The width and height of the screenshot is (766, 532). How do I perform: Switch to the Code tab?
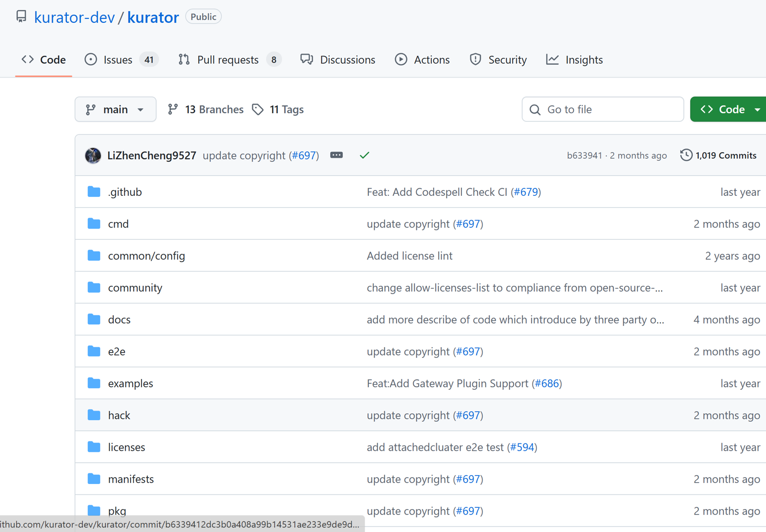44,60
